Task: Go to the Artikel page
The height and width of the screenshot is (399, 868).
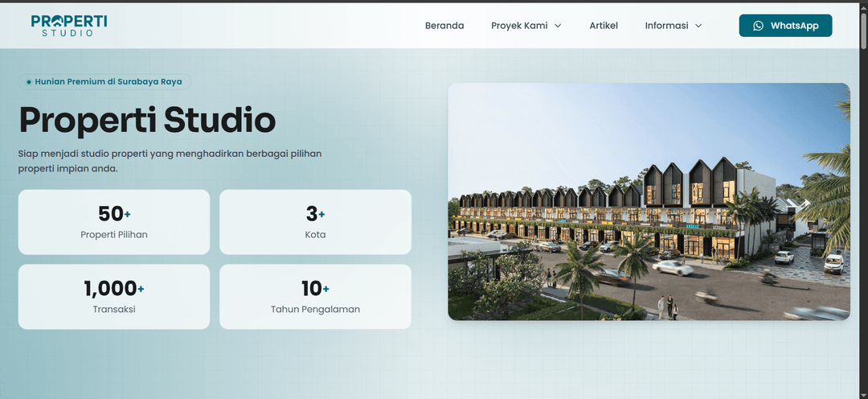Action: coord(604,26)
